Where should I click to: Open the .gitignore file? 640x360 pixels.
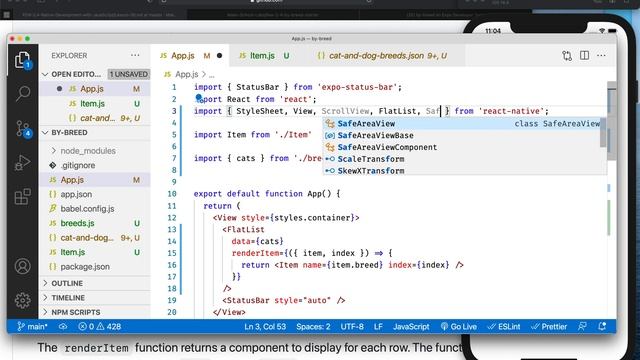click(95, 165)
